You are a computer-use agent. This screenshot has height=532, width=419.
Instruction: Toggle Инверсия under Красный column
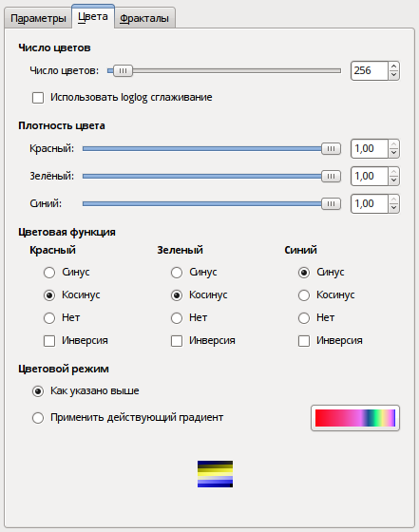click(x=49, y=341)
